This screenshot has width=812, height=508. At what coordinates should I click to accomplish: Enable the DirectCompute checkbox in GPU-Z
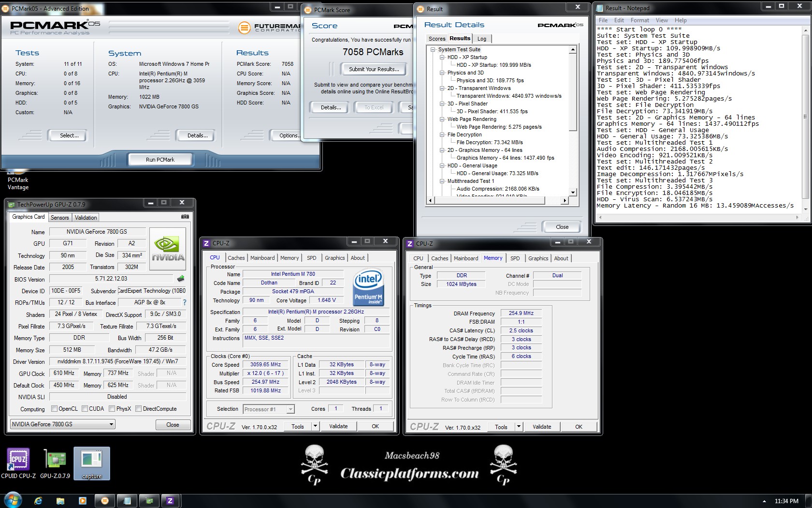(x=139, y=409)
